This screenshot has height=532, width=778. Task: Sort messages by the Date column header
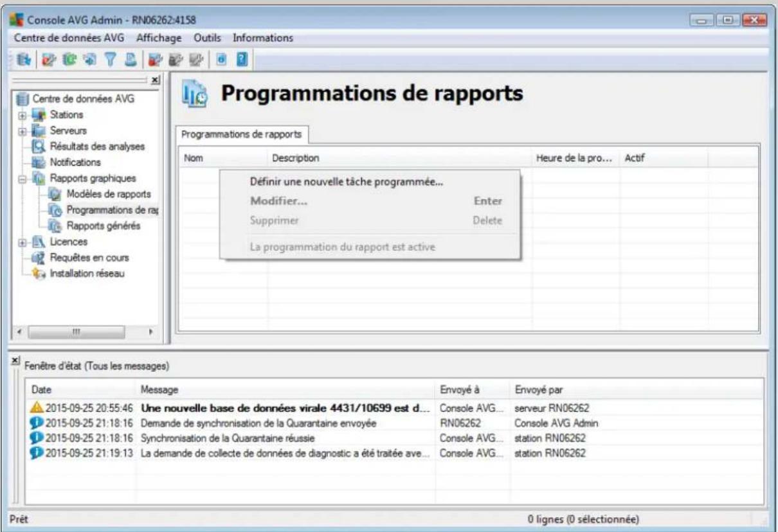(81, 389)
